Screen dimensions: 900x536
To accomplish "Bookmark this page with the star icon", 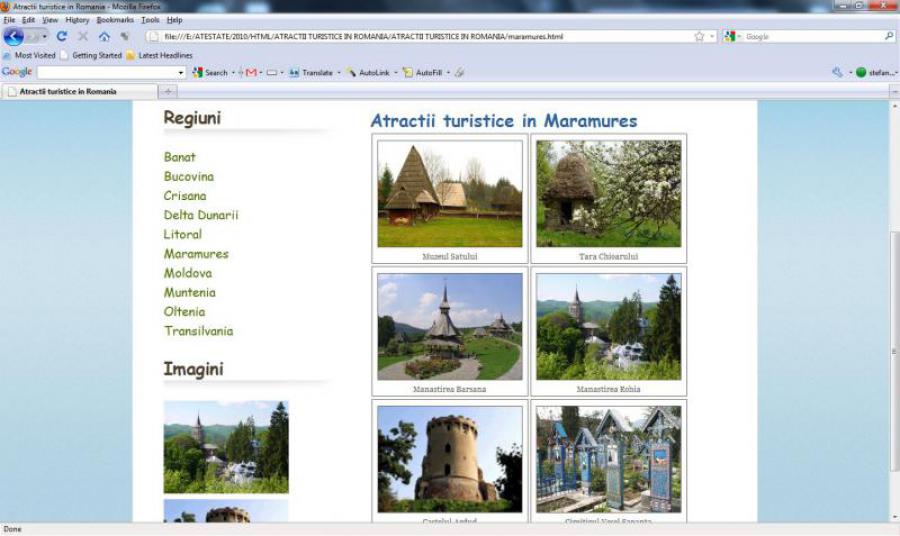I will [x=699, y=36].
